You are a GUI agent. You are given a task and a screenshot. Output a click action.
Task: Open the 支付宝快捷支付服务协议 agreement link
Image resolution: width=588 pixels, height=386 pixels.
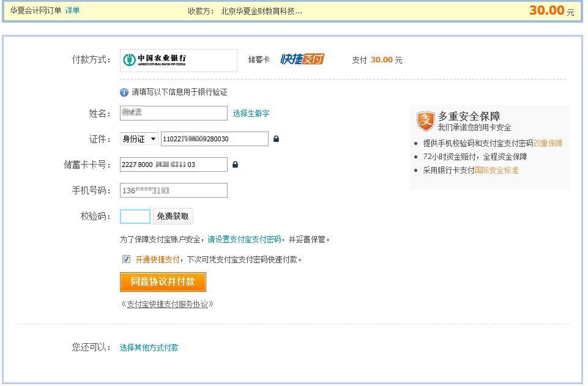point(167,304)
